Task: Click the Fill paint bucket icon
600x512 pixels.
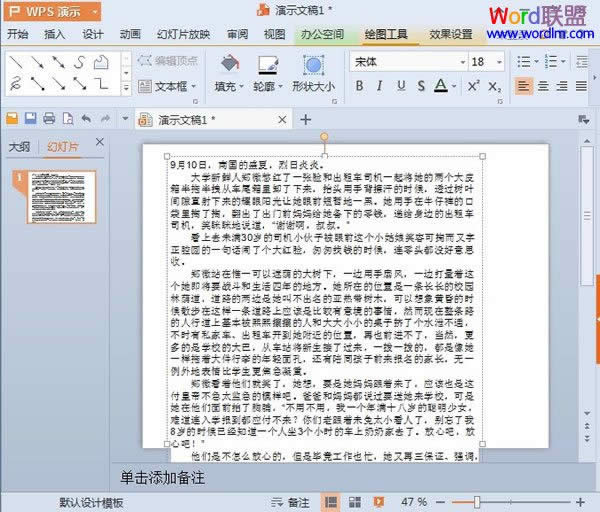Action: click(230, 64)
